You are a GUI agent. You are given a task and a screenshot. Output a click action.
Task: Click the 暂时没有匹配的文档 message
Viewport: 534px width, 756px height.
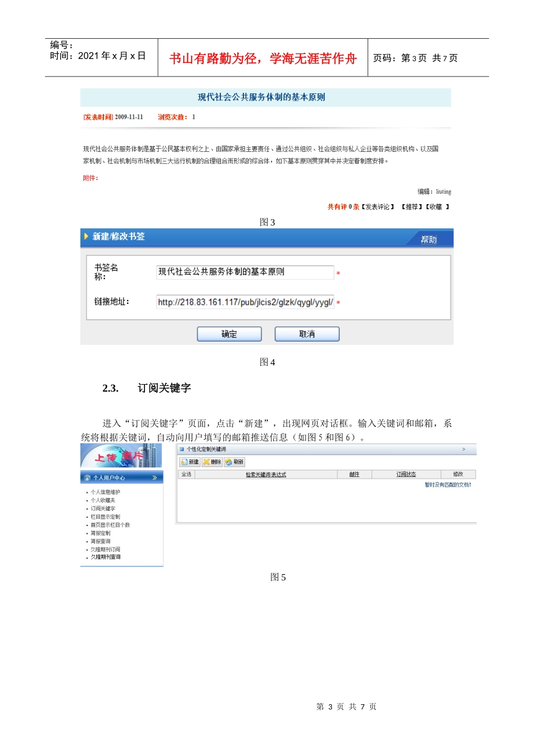448,485
